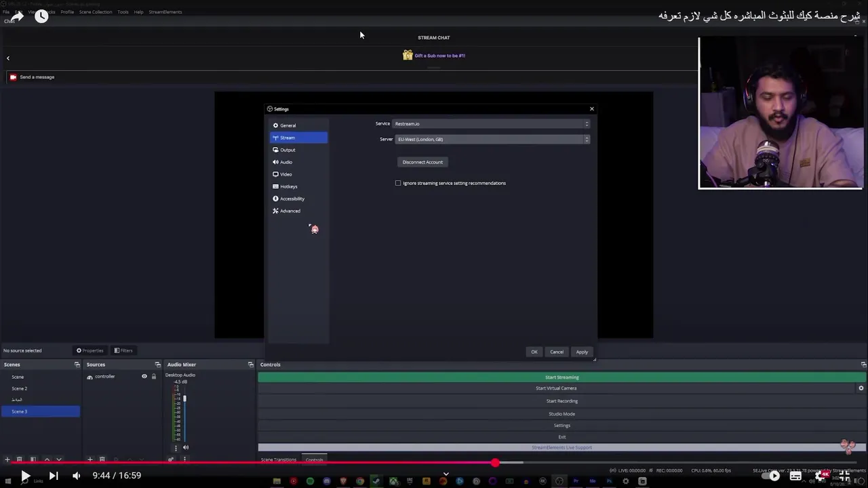Pop out the Audio Mixer dock
868x488 pixels.
click(250, 365)
